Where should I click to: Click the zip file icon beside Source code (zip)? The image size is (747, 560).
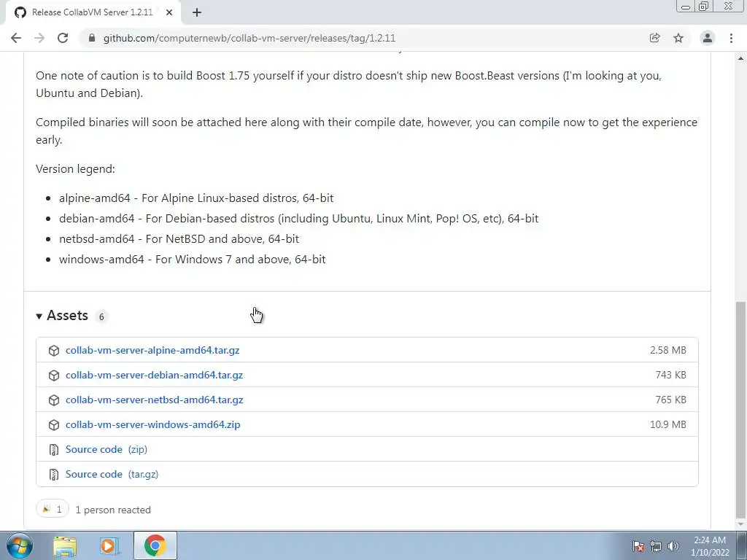pos(54,449)
